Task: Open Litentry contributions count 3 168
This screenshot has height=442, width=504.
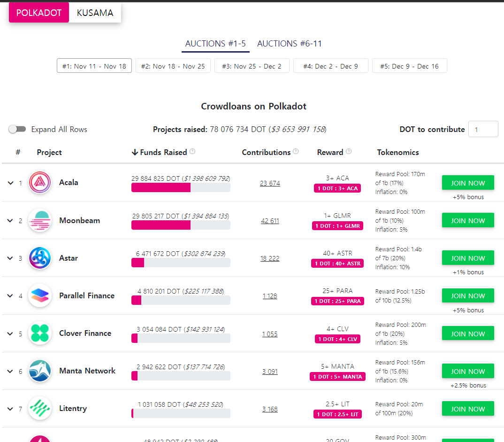Action: point(270,409)
